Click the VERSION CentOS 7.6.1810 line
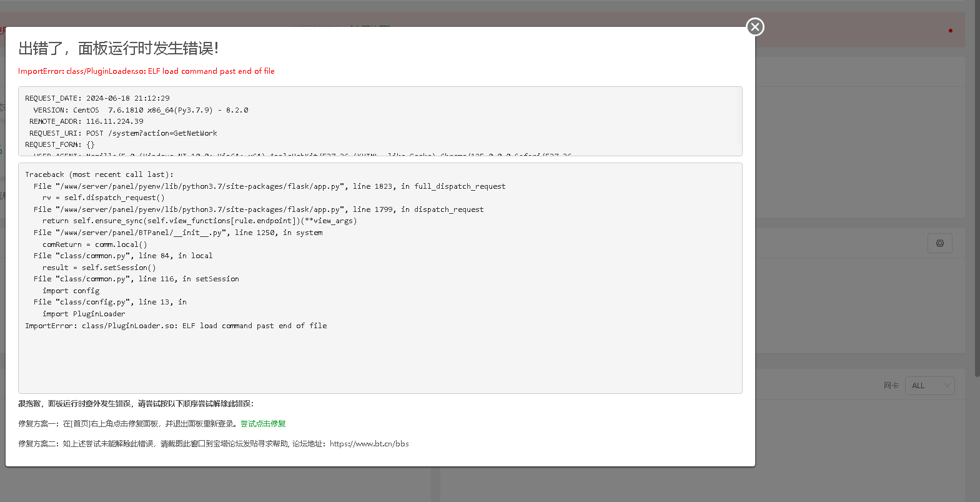 [141, 110]
